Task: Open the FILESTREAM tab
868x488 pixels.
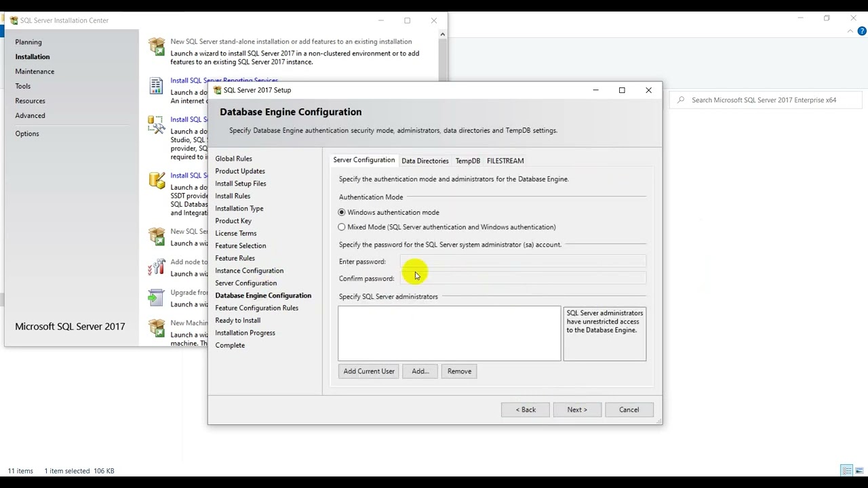Action: click(505, 161)
